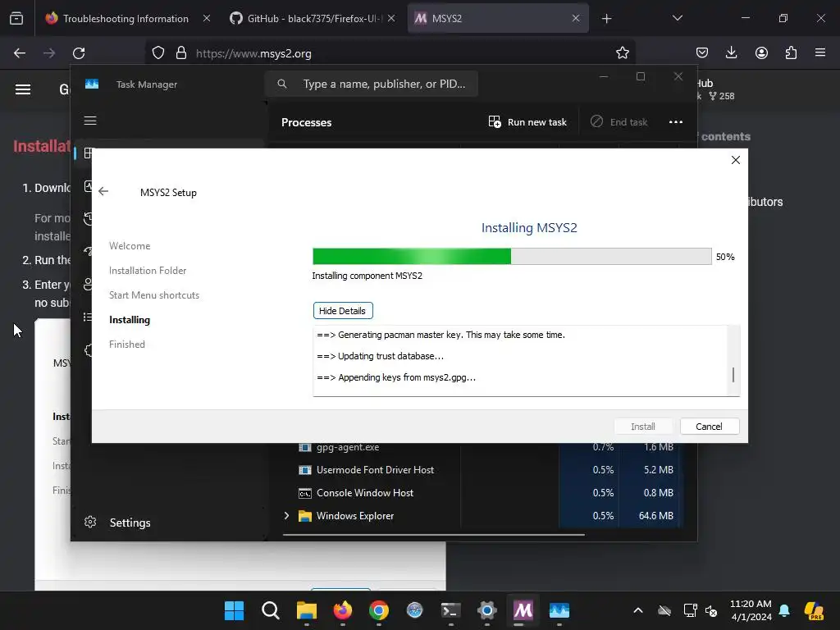
Task: Click the details log scrollbar thumb
Action: pos(733,375)
